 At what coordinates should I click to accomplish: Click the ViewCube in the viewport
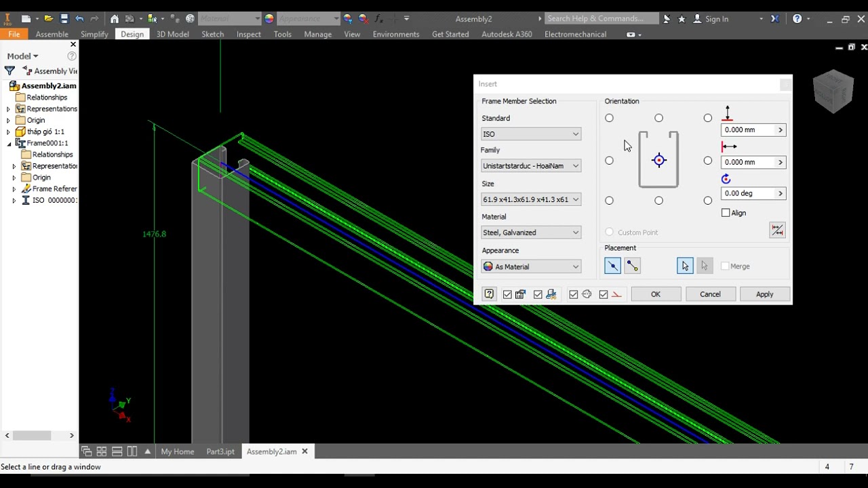pyautogui.click(x=833, y=91)
